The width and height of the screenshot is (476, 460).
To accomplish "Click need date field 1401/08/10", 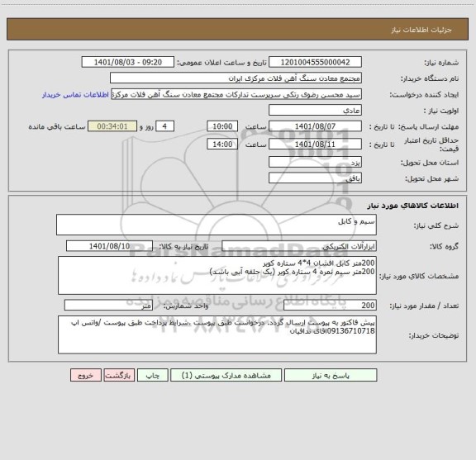I will coord(109,246).
